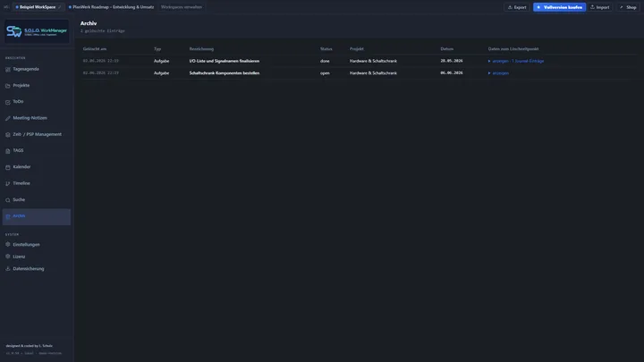Viewport: 644px width, 362px height.
Task: Open Tagesagenda in sidebar
Action: tap(37, 70)
